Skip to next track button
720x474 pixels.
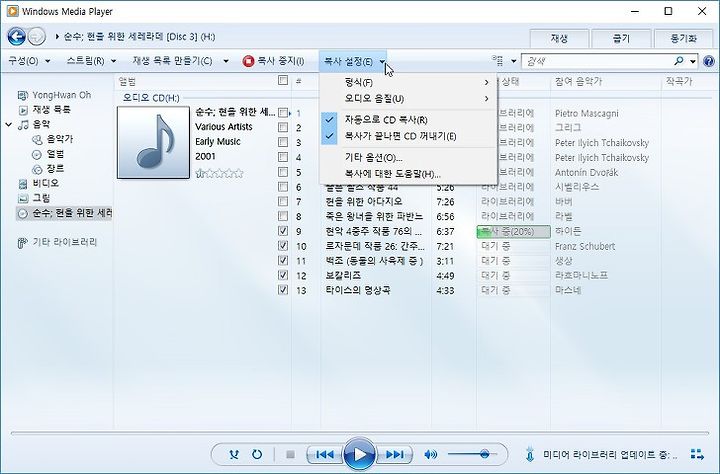tap(394, 455)
